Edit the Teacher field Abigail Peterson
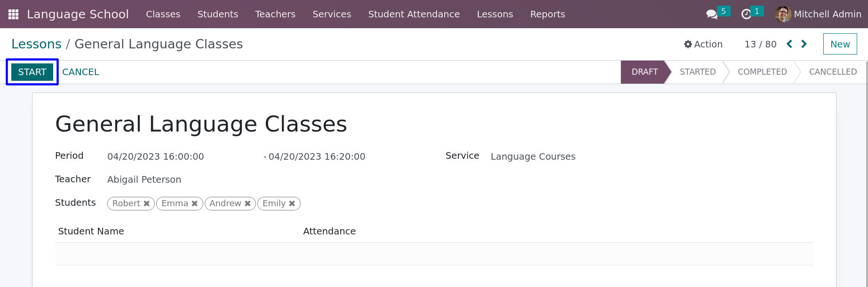 pos(144,179)
